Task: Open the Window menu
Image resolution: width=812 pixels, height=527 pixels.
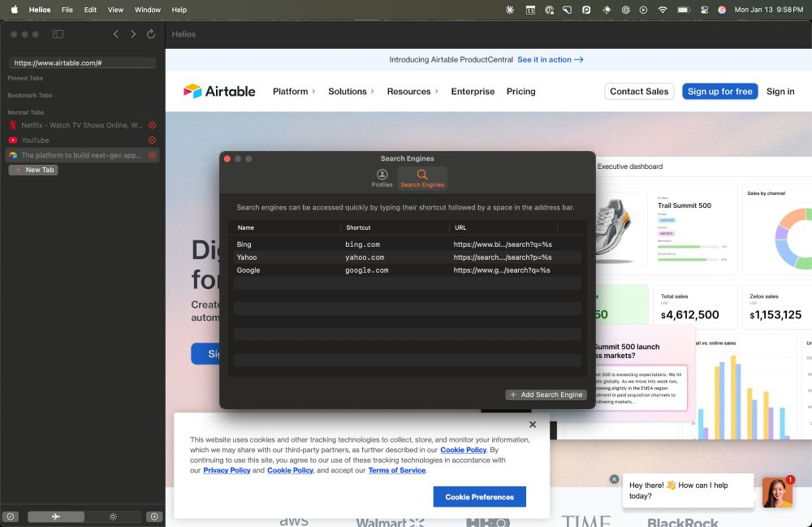Action: pyautogui.click(x=148, y=9)
